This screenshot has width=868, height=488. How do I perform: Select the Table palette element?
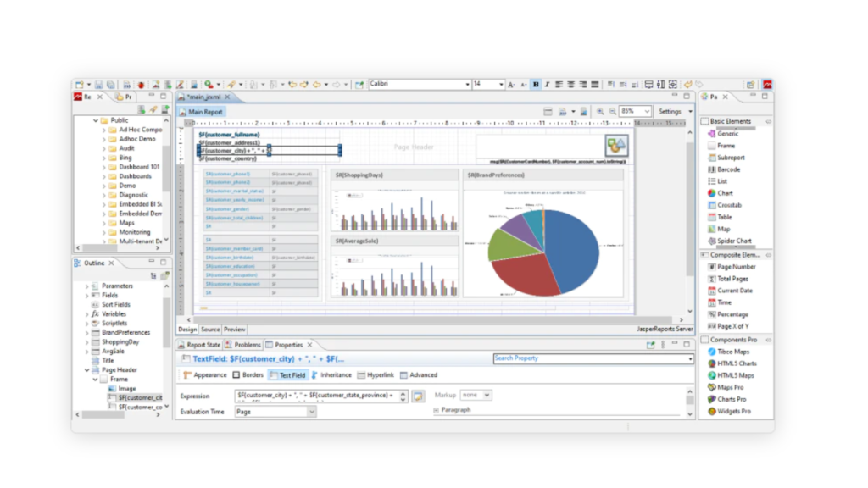click(x=721, y=218)
